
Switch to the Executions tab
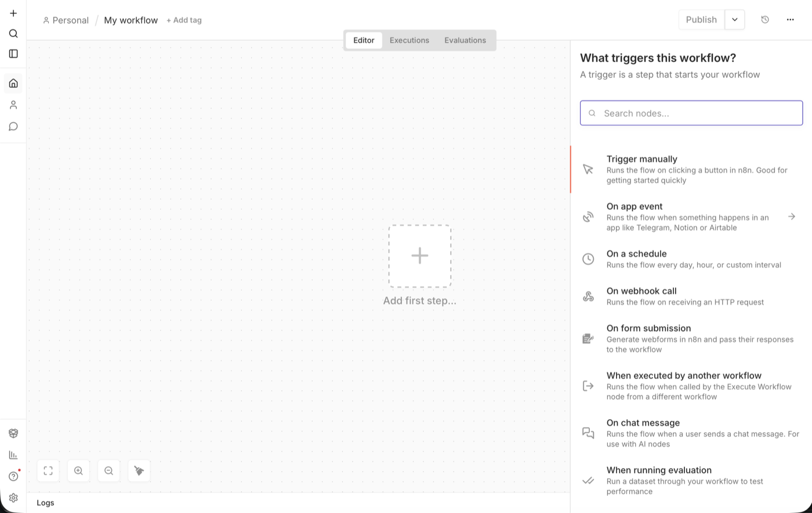(x=409, y=41)
